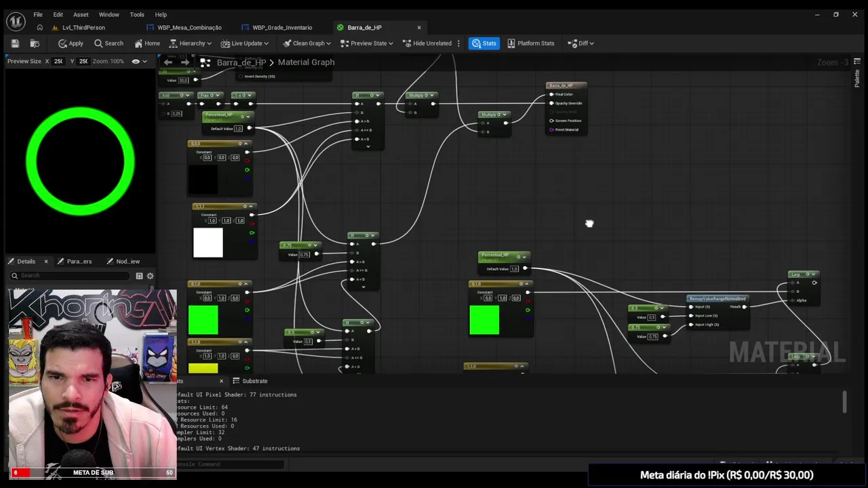Close the Details panel tab
The image size is (868, 488).
(x=46, y=262)
